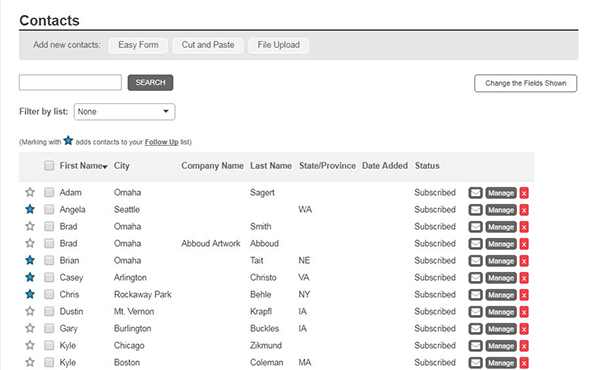Star Gary Buckles for follow up
The image size is (600, 370).
[30, 328]
